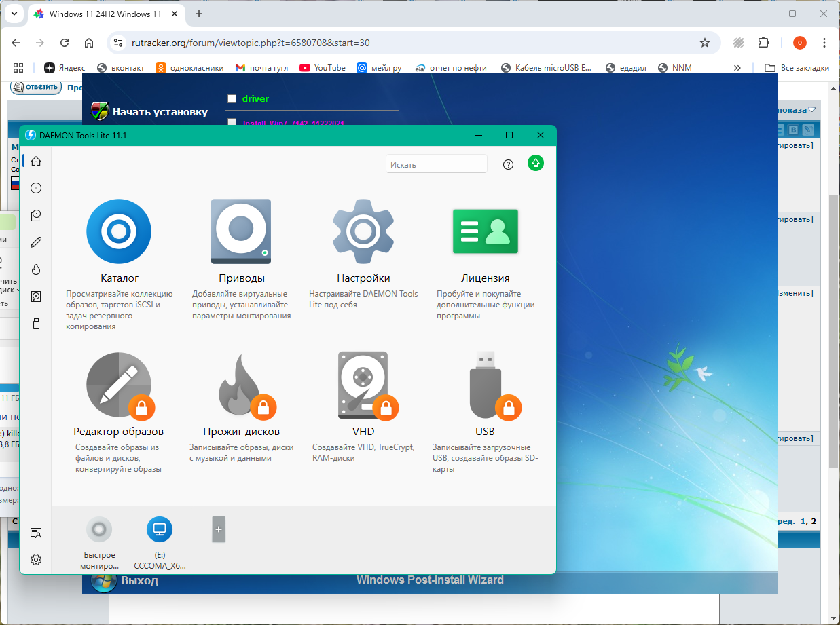Open Chrome tab search dropdown chevron
The image size is (840, 625).
[14, 14]
